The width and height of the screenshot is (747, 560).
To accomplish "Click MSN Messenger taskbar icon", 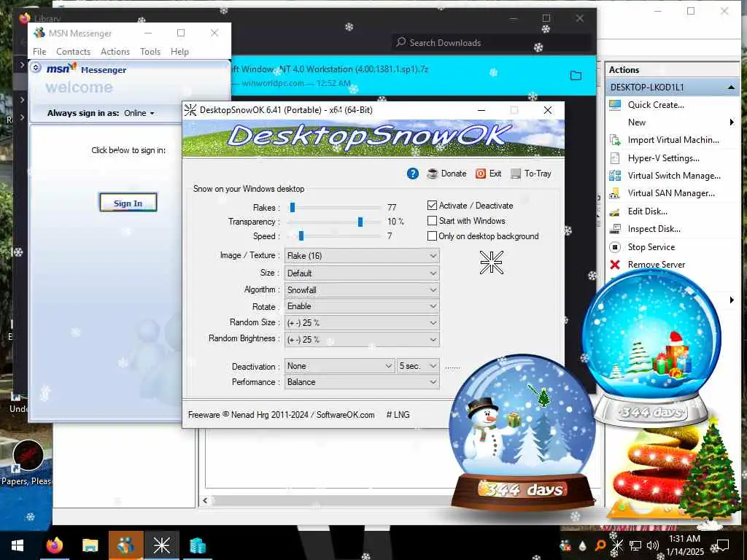I will coord(125,545).
